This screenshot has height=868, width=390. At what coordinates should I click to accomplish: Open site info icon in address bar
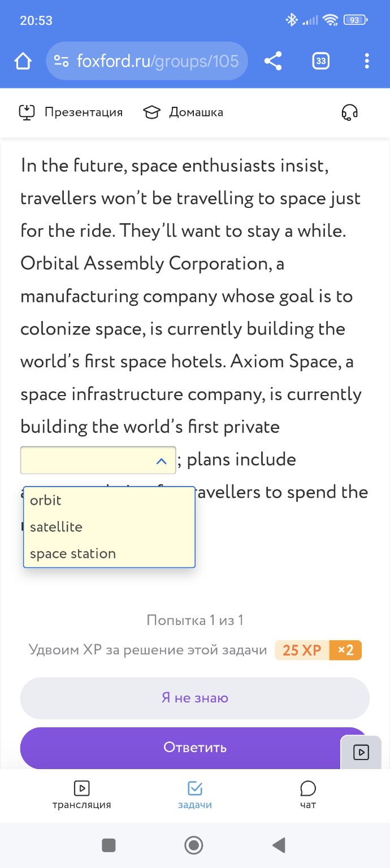[61, 61]
